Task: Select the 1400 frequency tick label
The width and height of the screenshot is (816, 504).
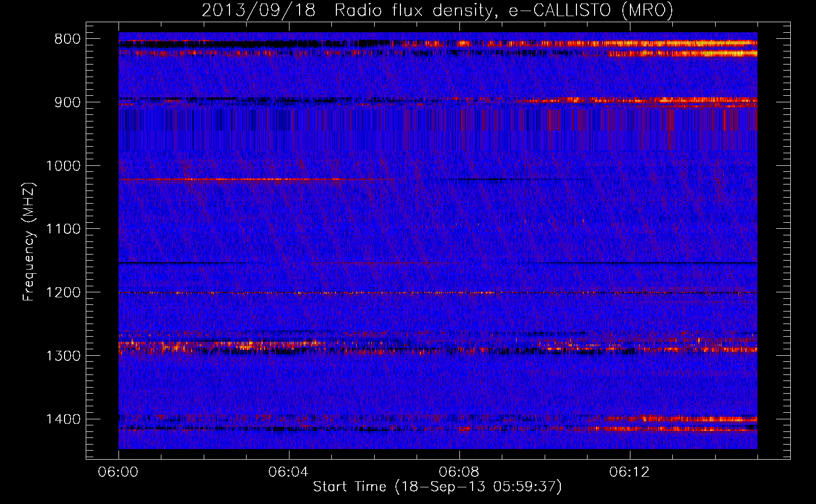Action: tap(63, 419)
